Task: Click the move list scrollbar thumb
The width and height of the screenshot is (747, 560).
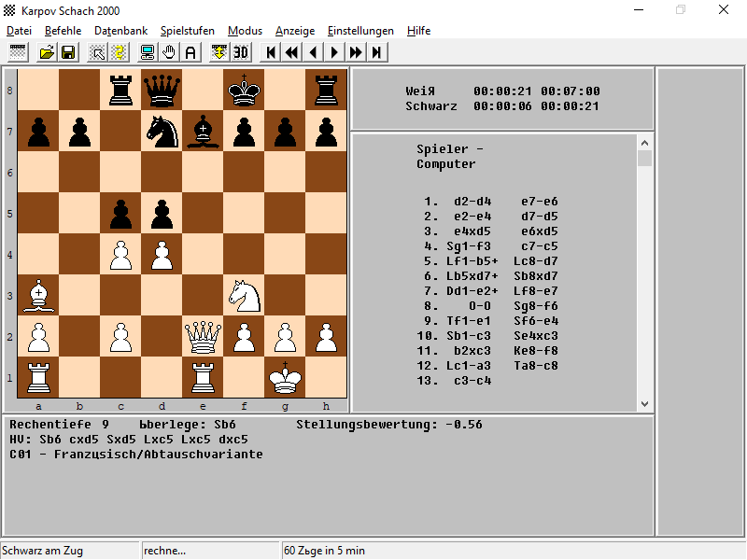Action: click(644, 158)
